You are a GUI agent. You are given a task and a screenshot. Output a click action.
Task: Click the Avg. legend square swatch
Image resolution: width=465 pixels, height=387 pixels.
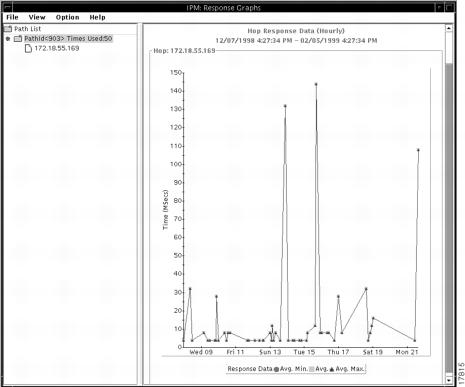[312, 369]
